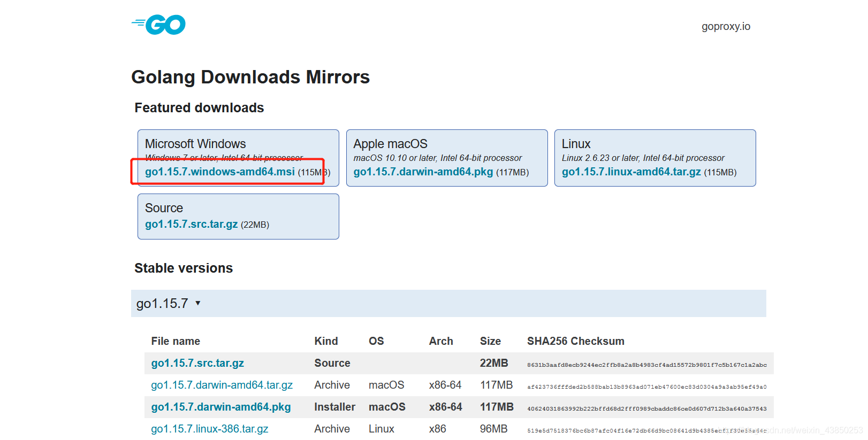The width and height of the screenshot is (868, 440).
Task: Select the Source box heading
Action: point(164,208)
